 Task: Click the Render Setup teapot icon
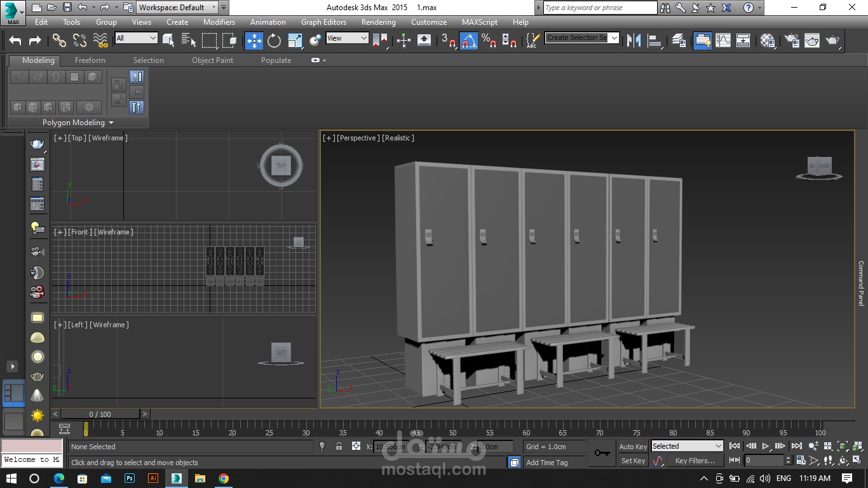click(x=792, y=41)
